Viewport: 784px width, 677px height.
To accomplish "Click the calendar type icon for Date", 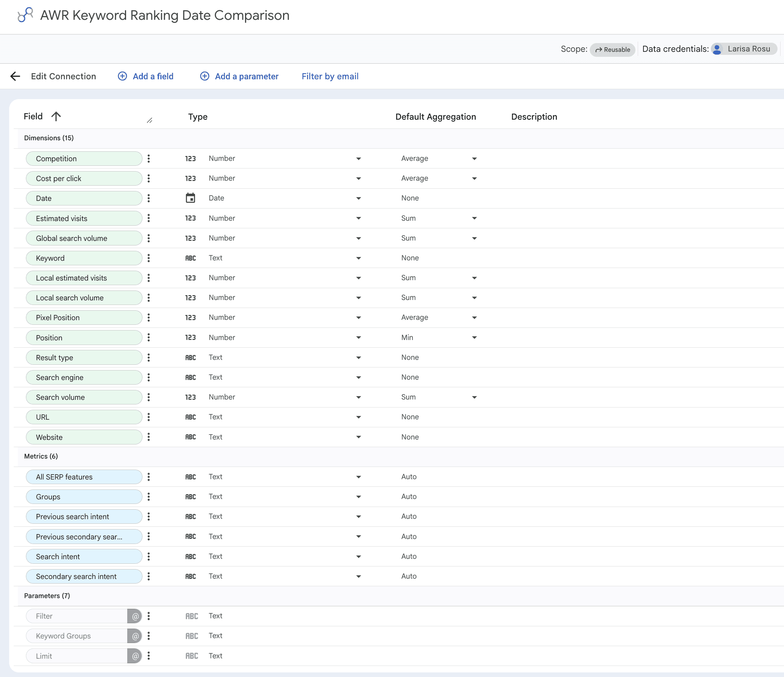I will click(190, 198).
